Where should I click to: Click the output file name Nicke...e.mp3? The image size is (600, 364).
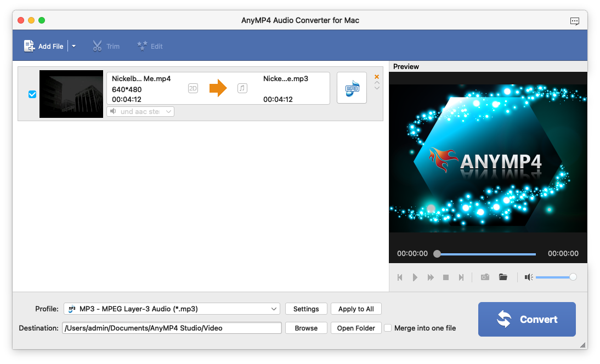pyautogui.click(x=285, y=78)
